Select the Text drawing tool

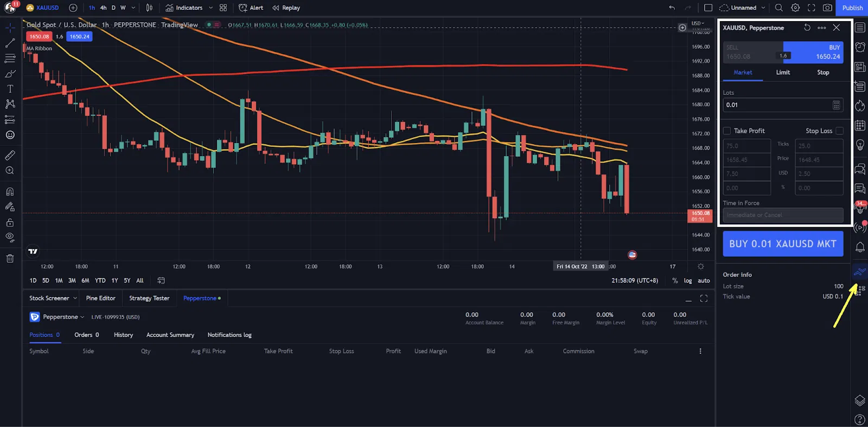pyautogui.click(x=10, y=89)
